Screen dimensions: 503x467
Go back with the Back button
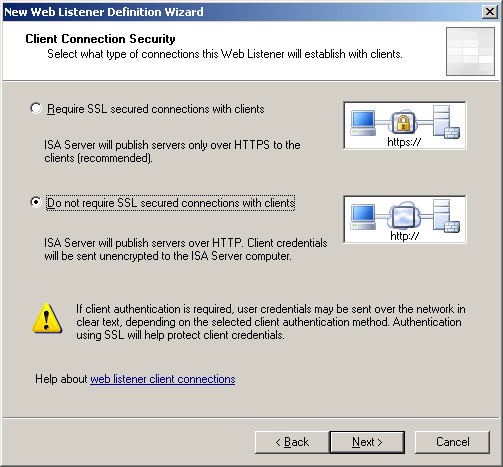point(292,442)
